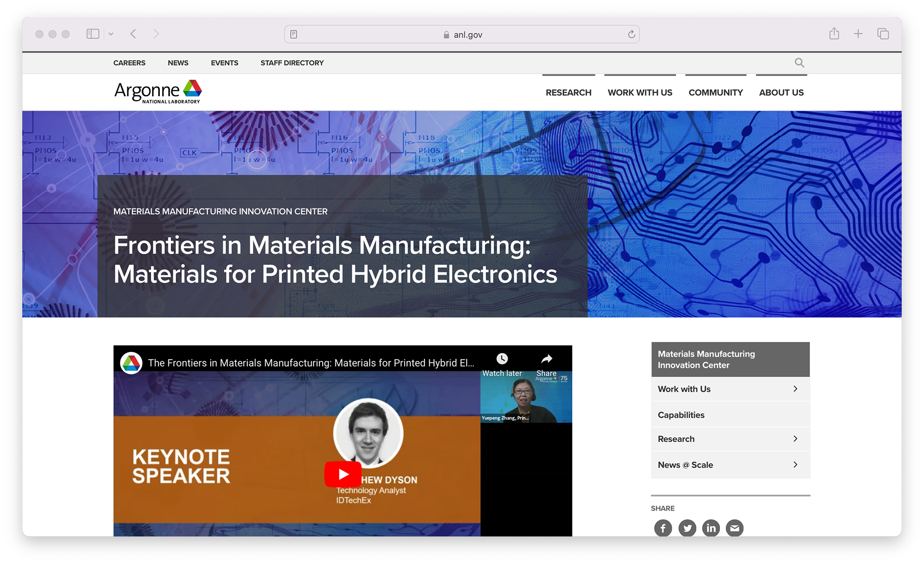
Task: Expand the Research sidebar chevron
Action: pyautogui.click(x=795, y=439)
